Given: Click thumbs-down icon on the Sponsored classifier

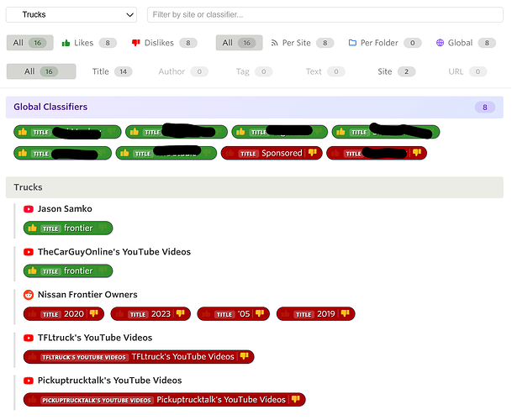Looking at the screenshot, I should pyautogui.click(x=312, y=154).
